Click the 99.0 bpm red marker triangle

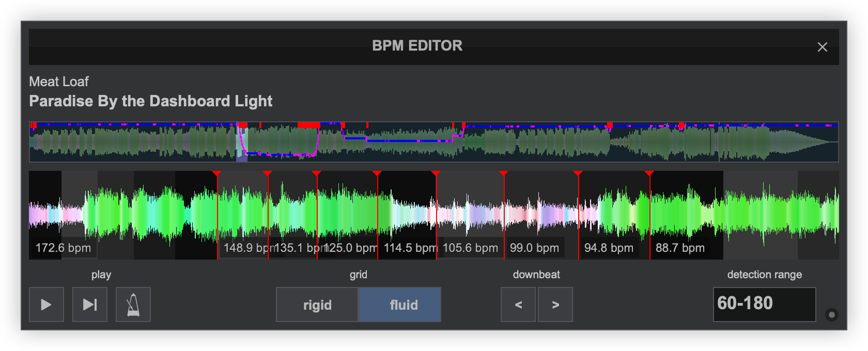[x=504, y=173]
